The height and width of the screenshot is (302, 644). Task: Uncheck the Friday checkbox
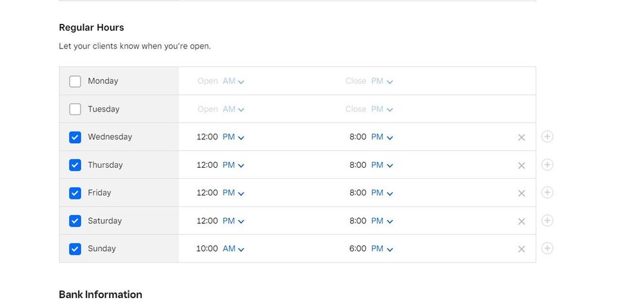click(x=75, y=193)
